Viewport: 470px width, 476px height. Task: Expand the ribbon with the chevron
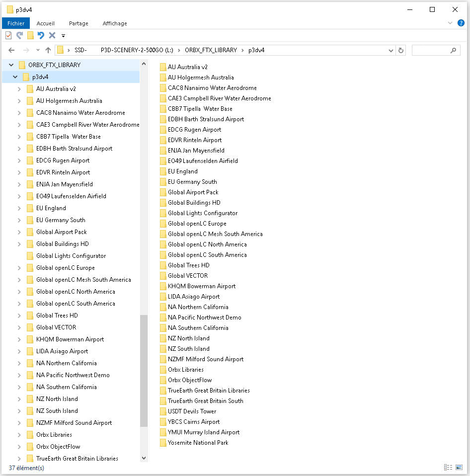pyautogui.click(x=450, y=23)
